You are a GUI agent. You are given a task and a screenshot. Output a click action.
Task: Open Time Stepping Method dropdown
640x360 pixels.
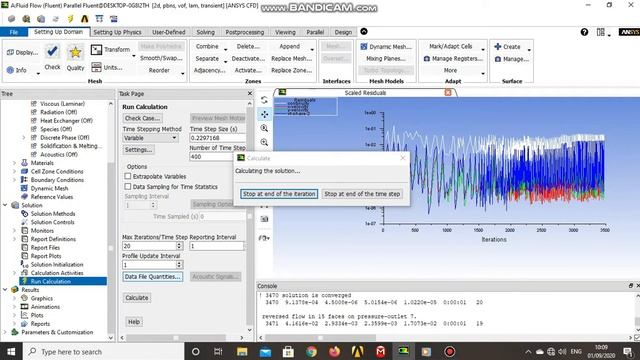click(150, 138)
